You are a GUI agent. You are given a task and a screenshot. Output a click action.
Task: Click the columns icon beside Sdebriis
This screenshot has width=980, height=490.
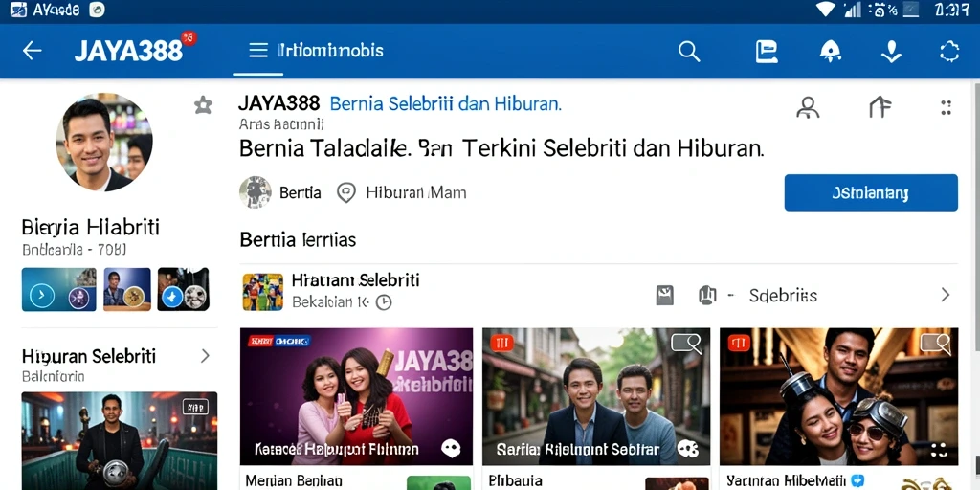click(707, 295)
